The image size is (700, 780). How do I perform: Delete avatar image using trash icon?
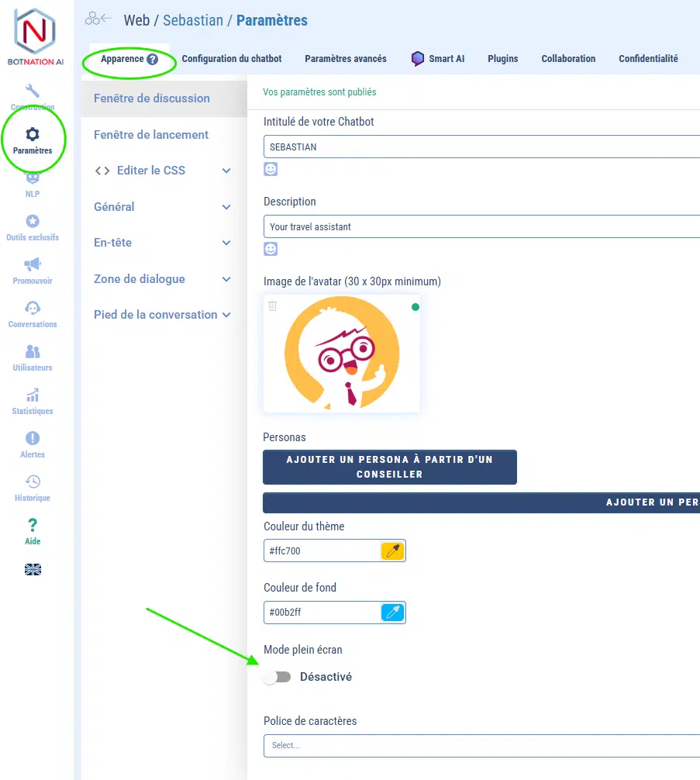[273, 306]
